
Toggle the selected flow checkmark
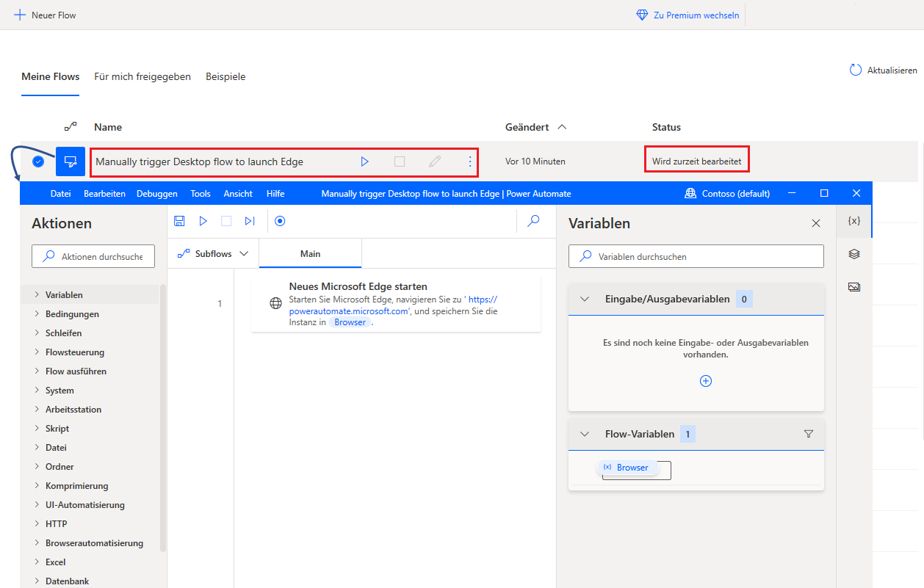click(38, 161)
